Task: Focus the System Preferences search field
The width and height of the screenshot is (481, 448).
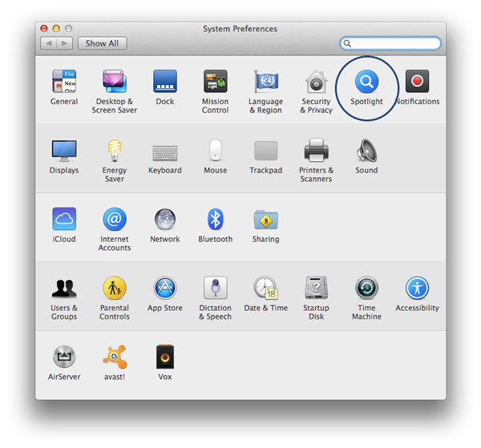Action: pyautogui.click(x=390, y=43)
